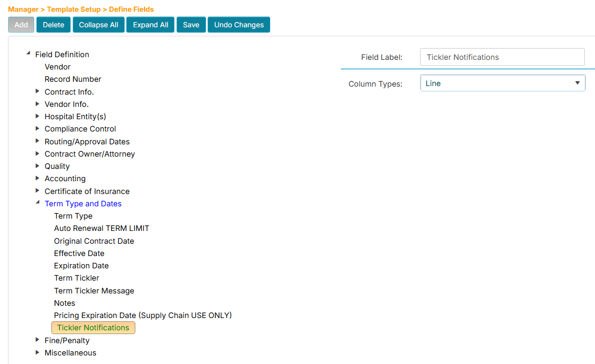Expand the Certificate of Insurance node
This screenshot has height=364, width=595.
coord(37,191)
